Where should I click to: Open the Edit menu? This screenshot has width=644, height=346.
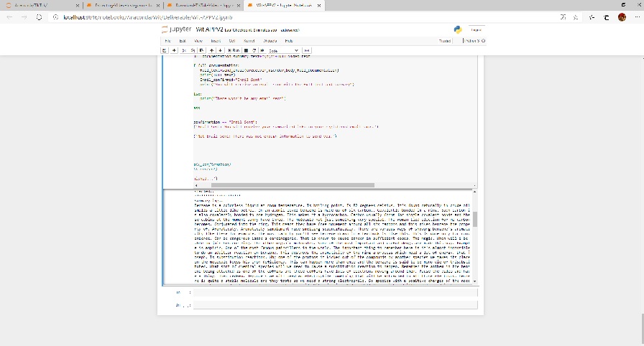[x=183, y=41]
